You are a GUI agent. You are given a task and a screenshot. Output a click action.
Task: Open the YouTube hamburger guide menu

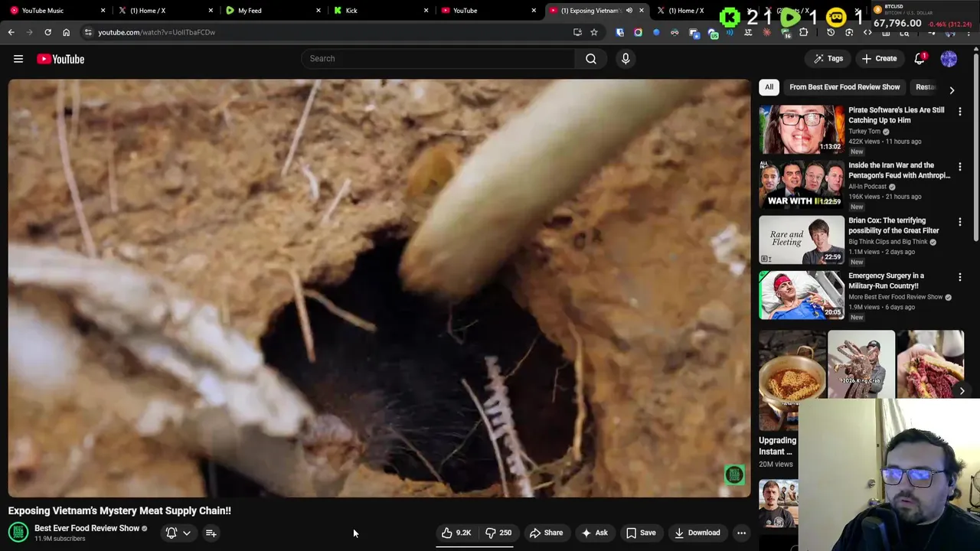click(18, 59)
